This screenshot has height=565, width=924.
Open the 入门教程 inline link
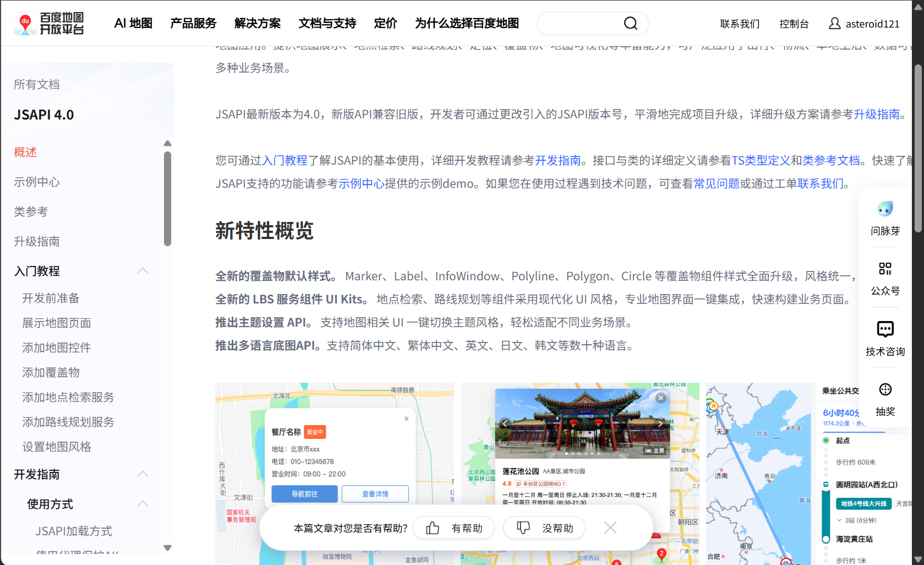tap(285, 160)
